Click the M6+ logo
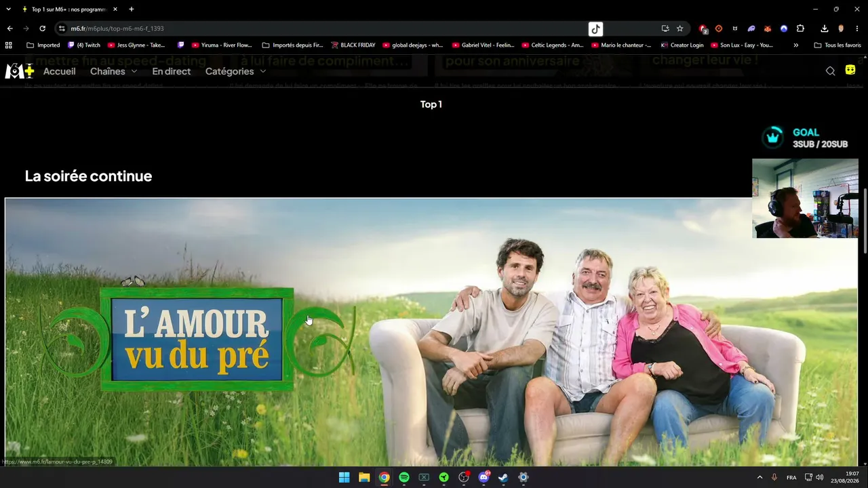 19,70
